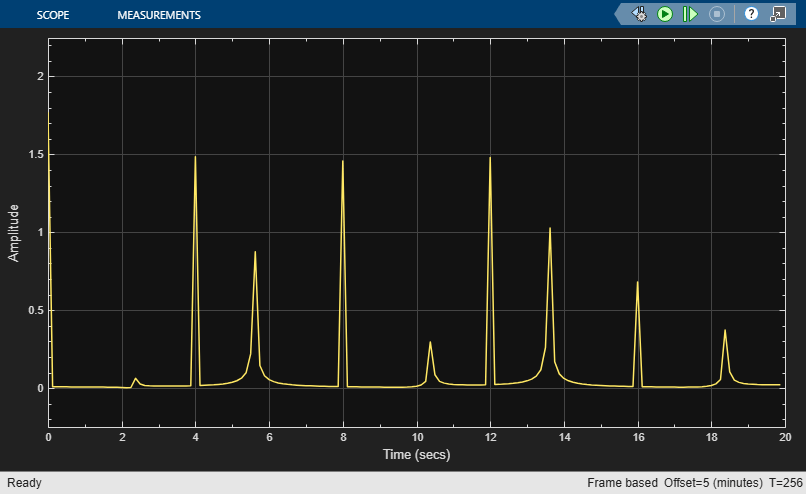The image size is (806, 494).
Task: Select the signal peak at 8 seconds
Action: 343,163
